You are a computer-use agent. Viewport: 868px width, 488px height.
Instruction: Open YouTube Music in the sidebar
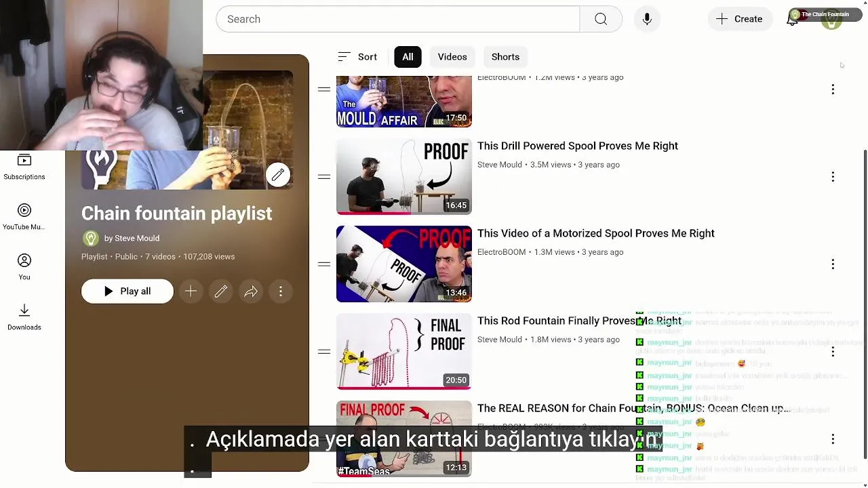click(x=24, y=217)
